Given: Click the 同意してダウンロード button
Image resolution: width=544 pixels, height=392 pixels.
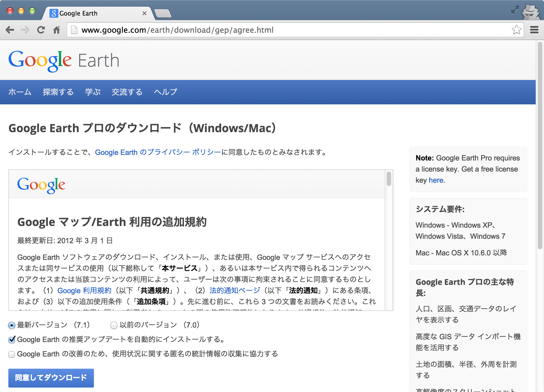Looking at the screenshot, I should pos(51,378).
